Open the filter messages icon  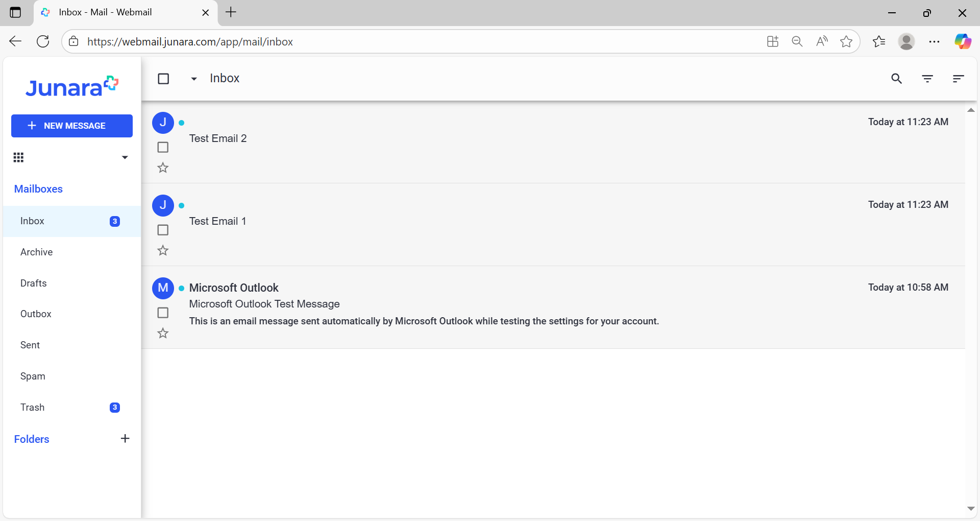tap(927, 79)
